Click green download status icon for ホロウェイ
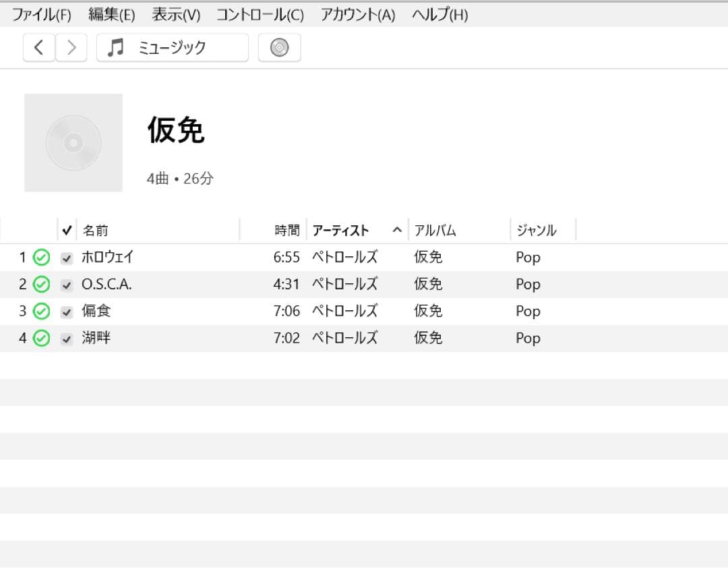 (x=41, y=258)
